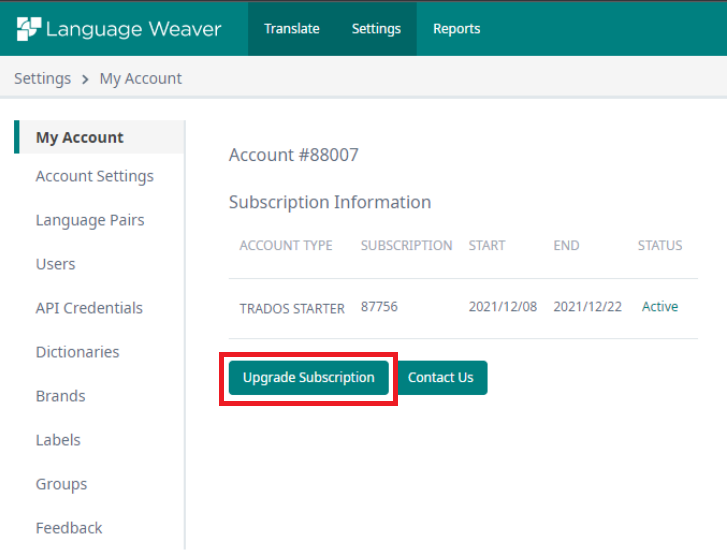Open Labels in the sidebar
This screenshot has height=553, width=728.
pyautogui.click(x=58, y=440)
